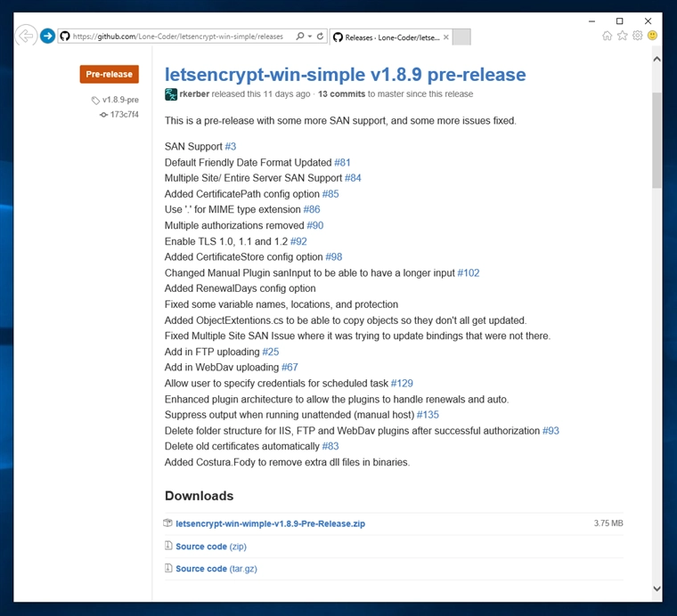Open the 13 commits link
The height and width of the screenshot is (616, 677).
point(341,94)
